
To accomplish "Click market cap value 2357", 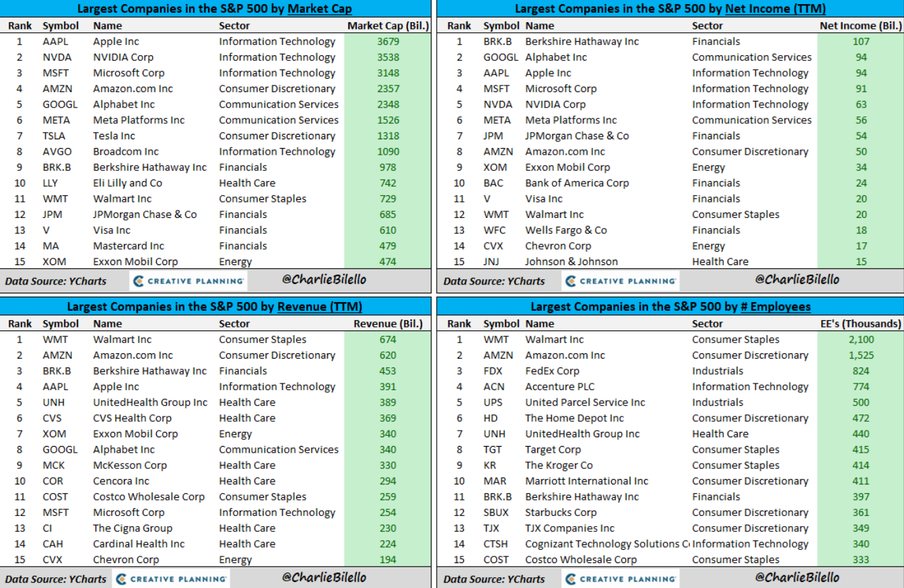I will (x=388, y=89).
